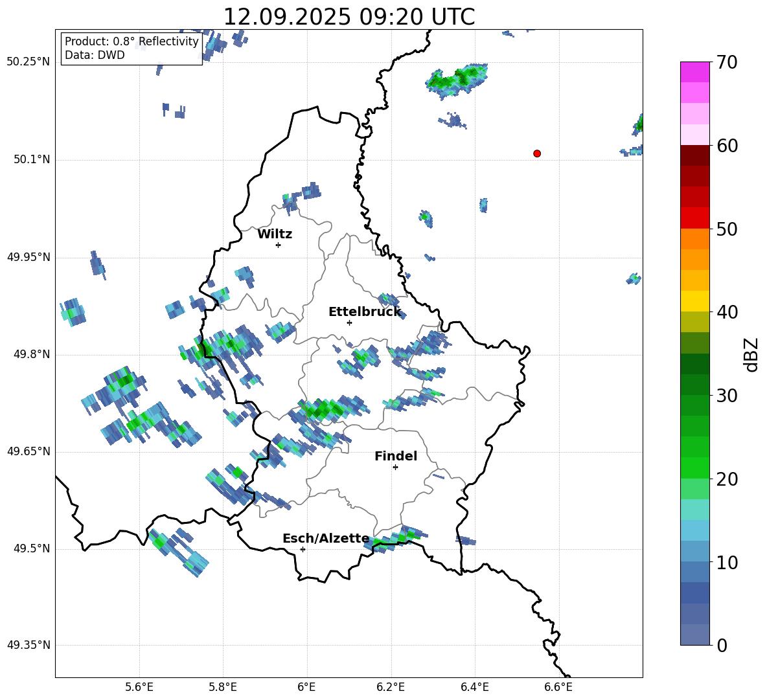Select the yellow colorbar swatch above 40
This screenshot has width=767, height=700.
tap(695, 301)
